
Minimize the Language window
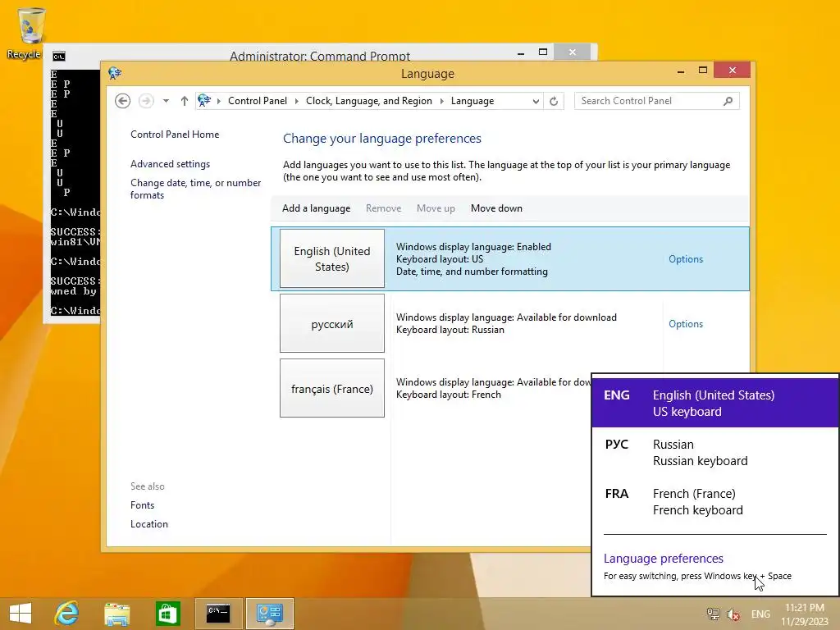pyautogui.click(x=681, y=71)
